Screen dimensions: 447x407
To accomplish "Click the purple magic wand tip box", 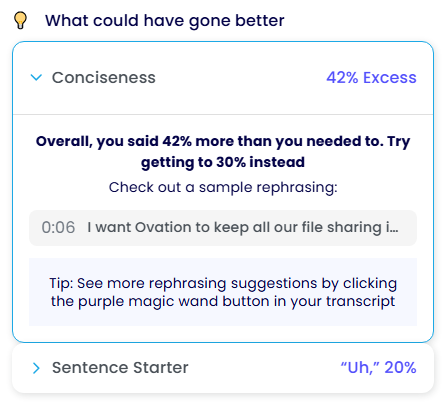I will pos(223,292).
